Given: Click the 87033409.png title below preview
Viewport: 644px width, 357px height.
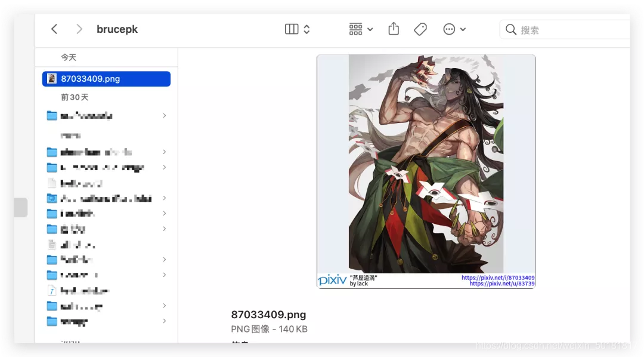Looking at the screenshot, I should (x=268, y=315).
